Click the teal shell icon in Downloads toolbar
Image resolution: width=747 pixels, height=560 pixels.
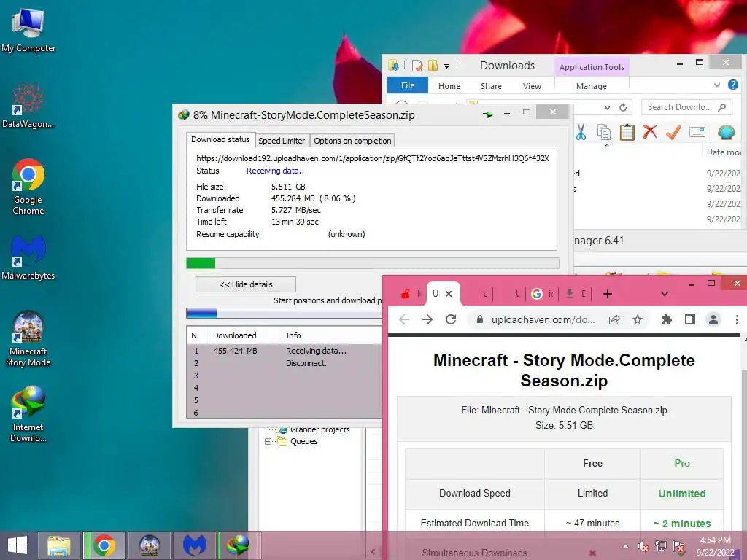[x=726, y=132]
